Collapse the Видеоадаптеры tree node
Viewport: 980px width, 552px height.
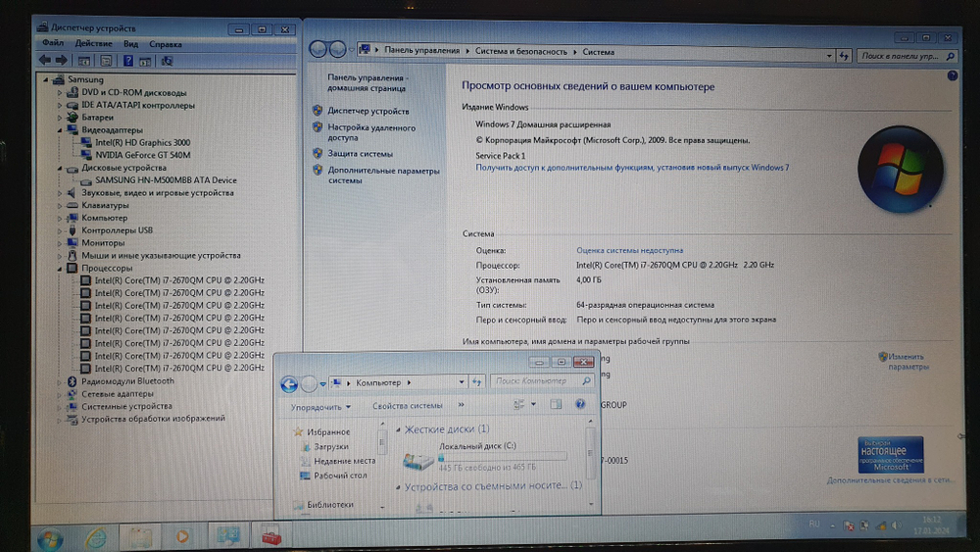(x=61, y=129)
